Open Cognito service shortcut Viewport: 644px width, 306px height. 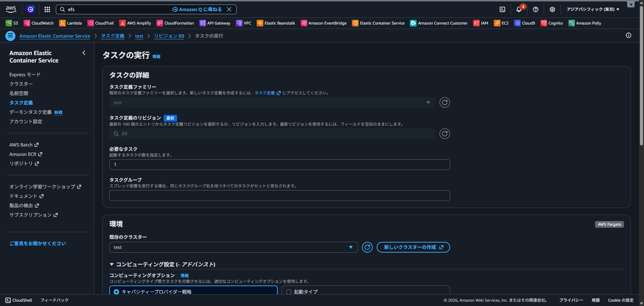tap(552, 23)
